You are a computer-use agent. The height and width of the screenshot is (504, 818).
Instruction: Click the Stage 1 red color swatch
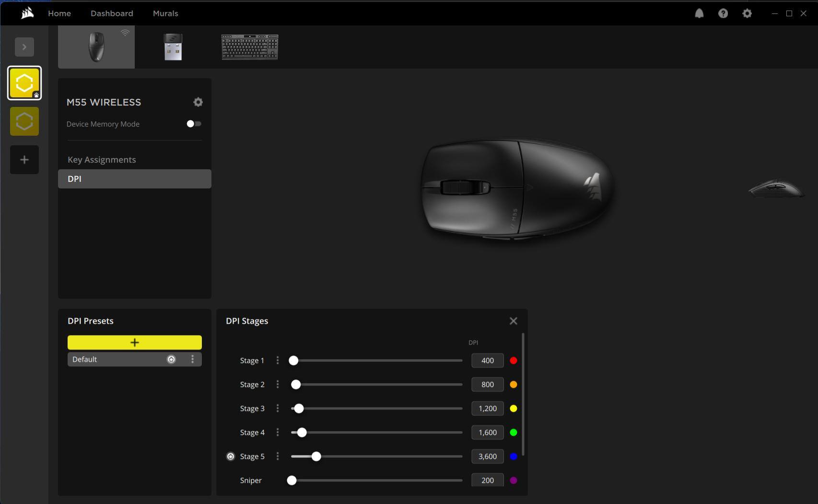point(513,361)
